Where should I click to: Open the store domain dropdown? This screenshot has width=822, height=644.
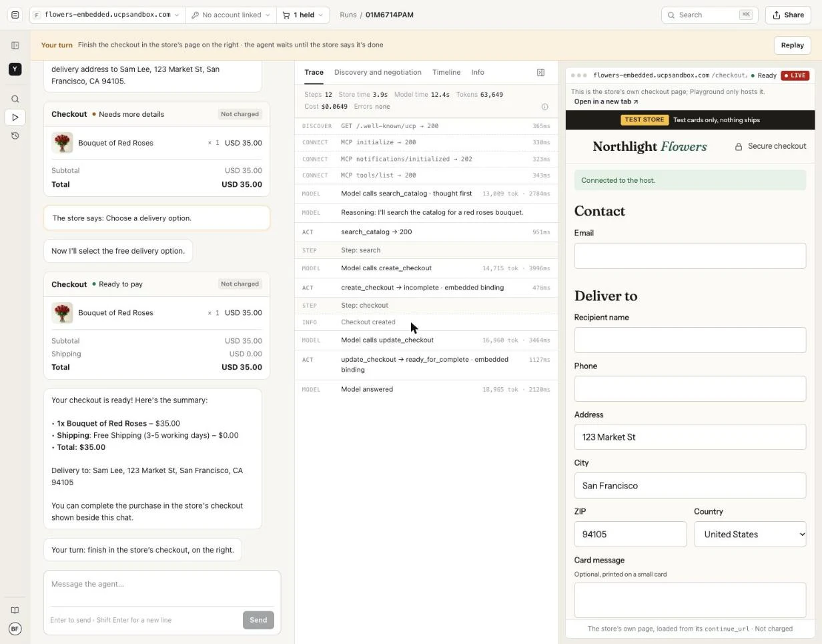[x=107, y=15]
